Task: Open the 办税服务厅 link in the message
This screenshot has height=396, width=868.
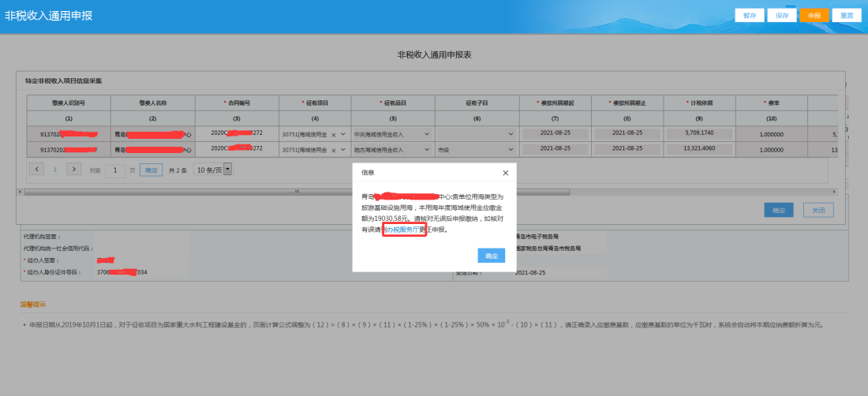Action: pos(404,230)
